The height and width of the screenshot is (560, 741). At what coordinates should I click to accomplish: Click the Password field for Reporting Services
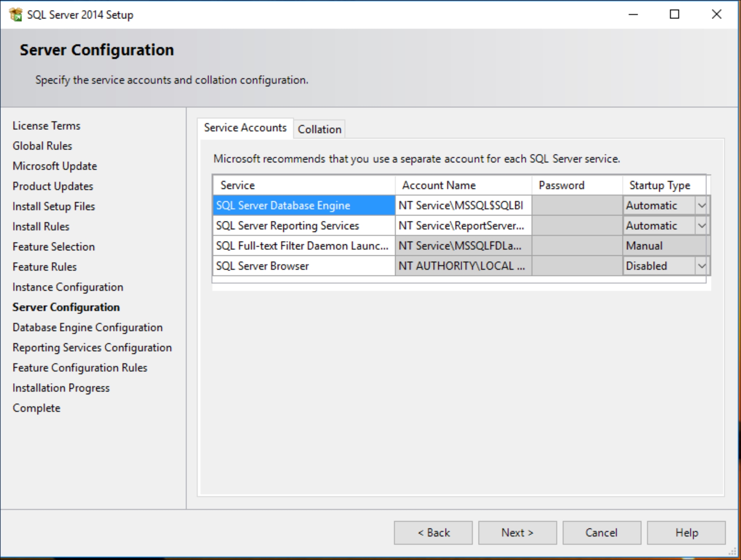pyautogui.click(x=577, y=226)
